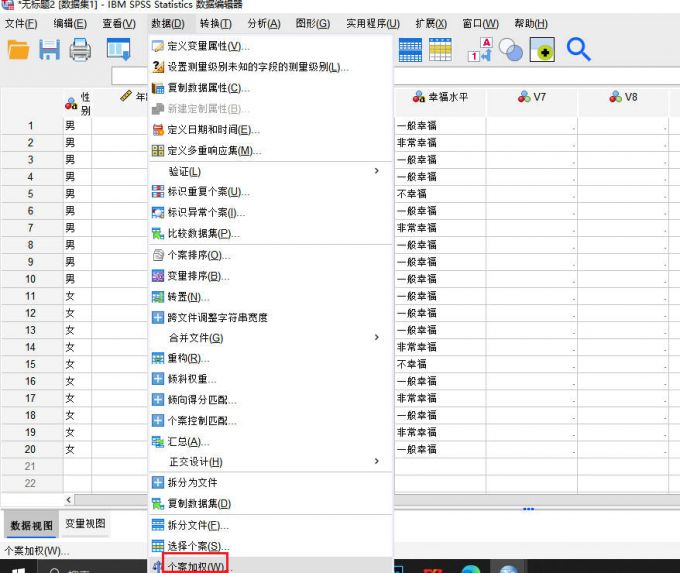
Task: Click the Windows Start button
Action: tap(18, 567)
